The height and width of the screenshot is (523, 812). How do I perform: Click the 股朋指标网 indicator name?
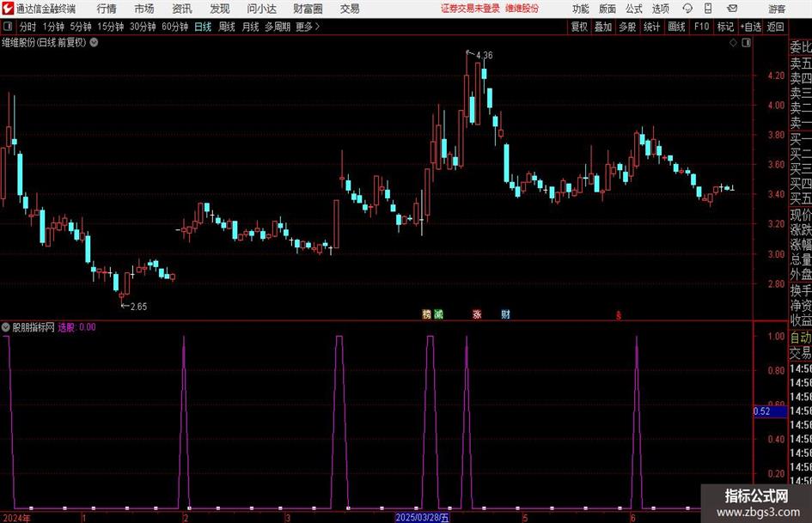point(34,327)
